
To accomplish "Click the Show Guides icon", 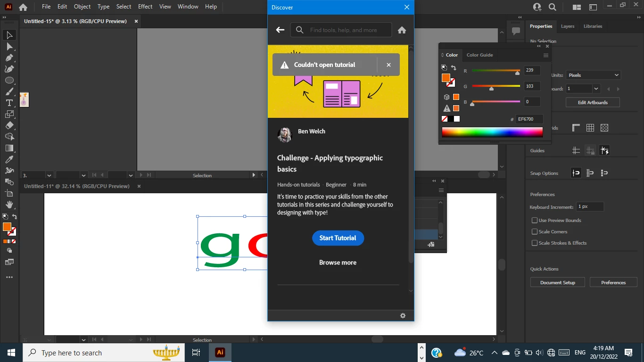I will pos(576,151).
